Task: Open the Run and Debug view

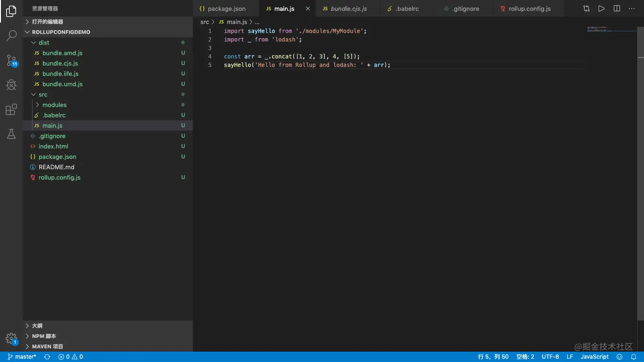Action: (11, 85)
